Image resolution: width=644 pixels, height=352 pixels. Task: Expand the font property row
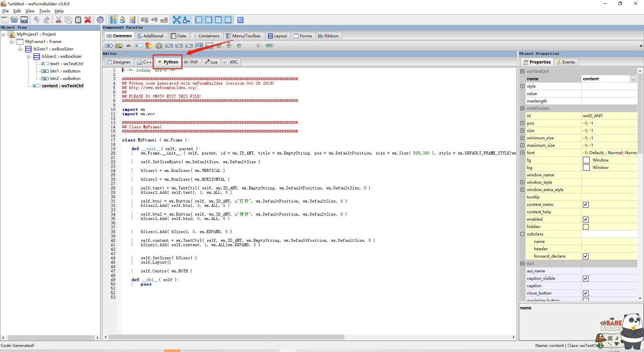[x=522, y=153]
